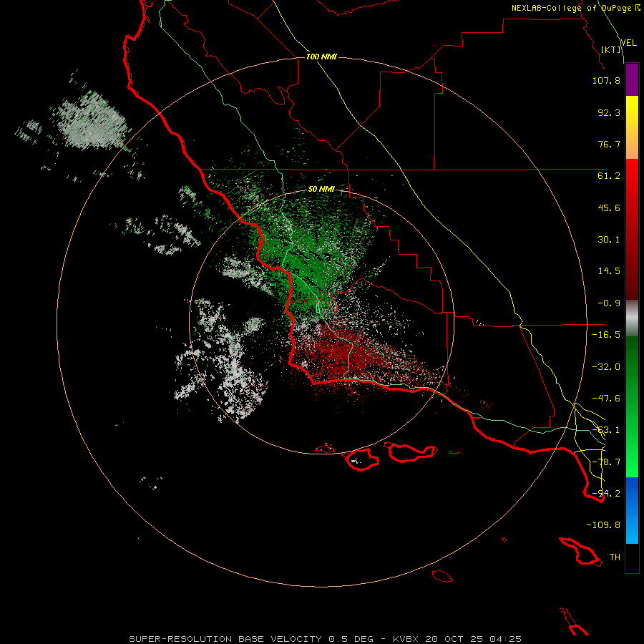
Task: Click the purple segment of the color bar
Action: click(x=632, y=80)
